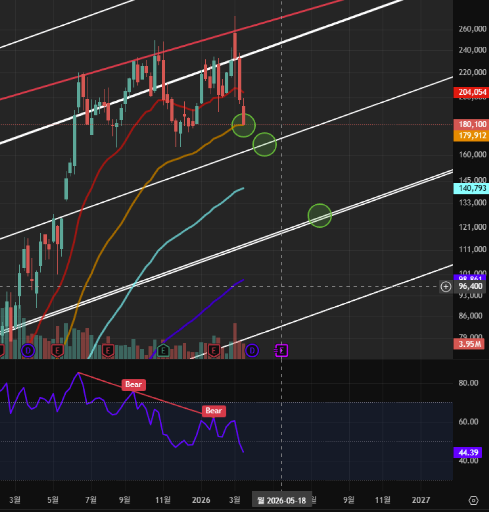
Task: Click purple D dividend marker near first 3월
Action: point(28,351)
